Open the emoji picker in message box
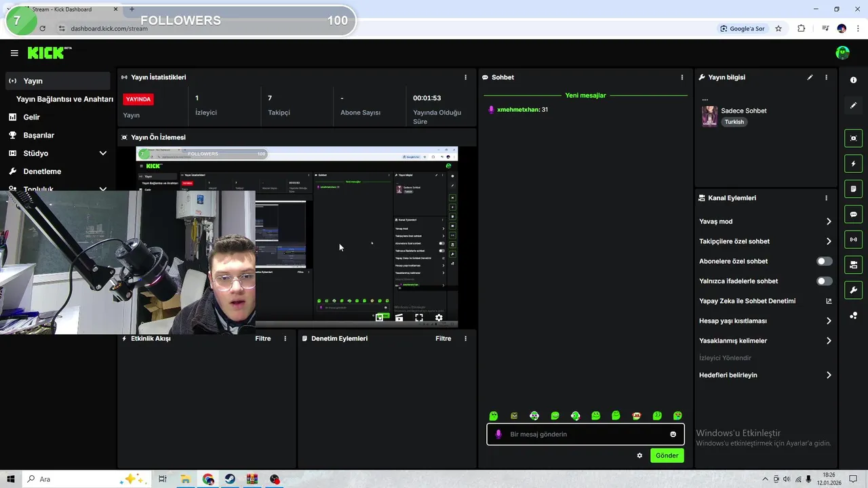 (x=673, y=434)
